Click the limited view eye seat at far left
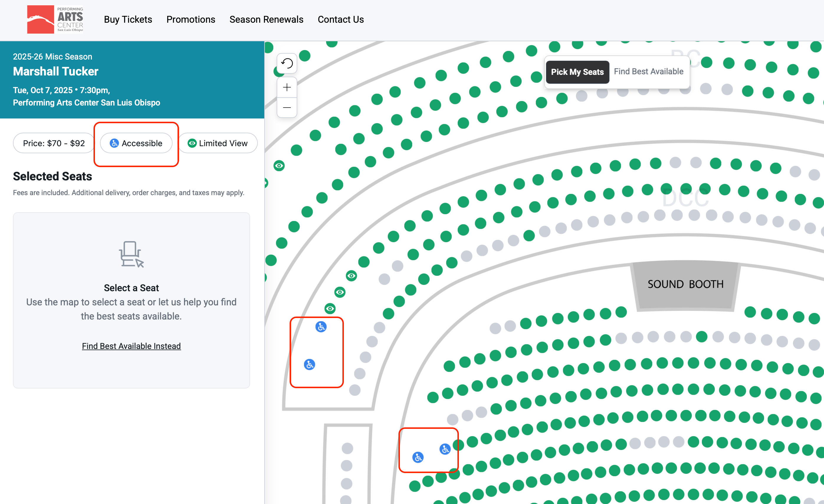This screenshot has width=824, height=504. point(279,165)
